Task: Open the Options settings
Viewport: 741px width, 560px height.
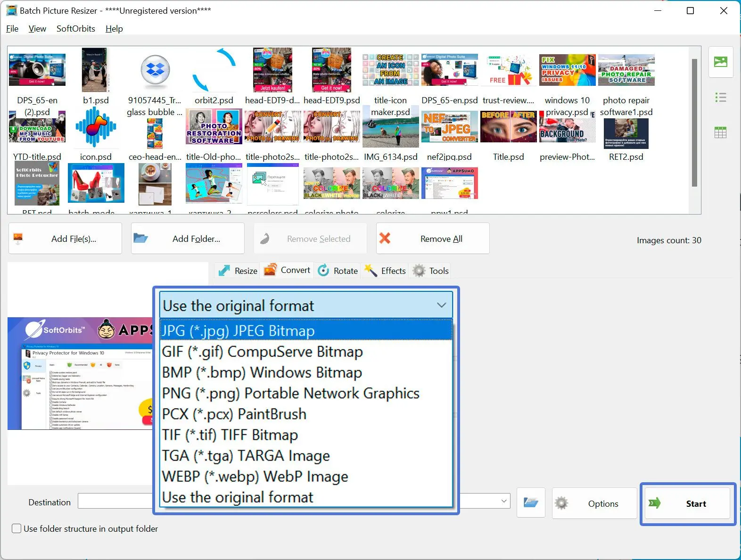Action: 594,503
